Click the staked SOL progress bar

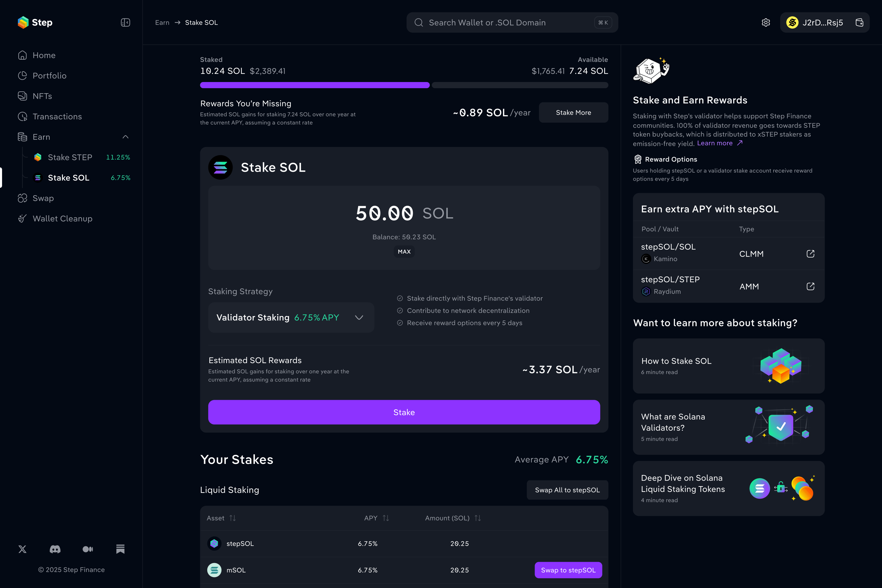(x=315, y=85)
